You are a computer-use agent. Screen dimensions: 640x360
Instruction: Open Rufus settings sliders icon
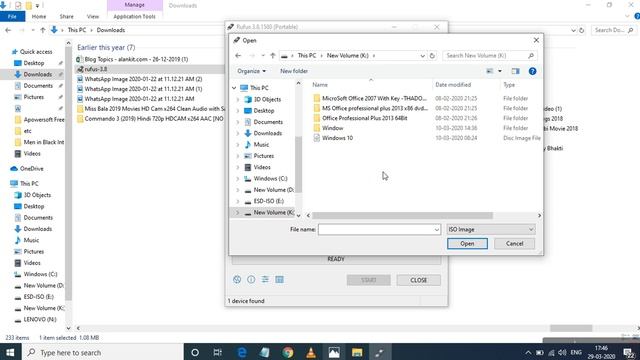pos(265,280)
